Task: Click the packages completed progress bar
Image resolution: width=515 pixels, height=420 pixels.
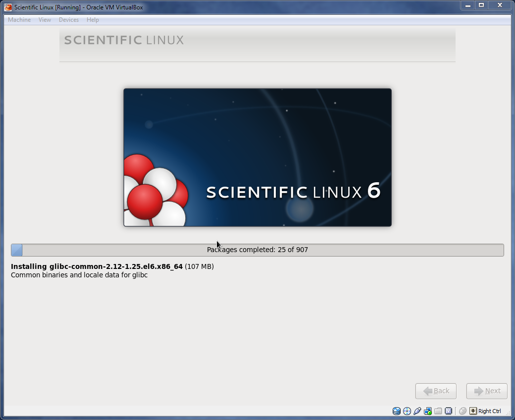Action: click(x=257, y=250)
